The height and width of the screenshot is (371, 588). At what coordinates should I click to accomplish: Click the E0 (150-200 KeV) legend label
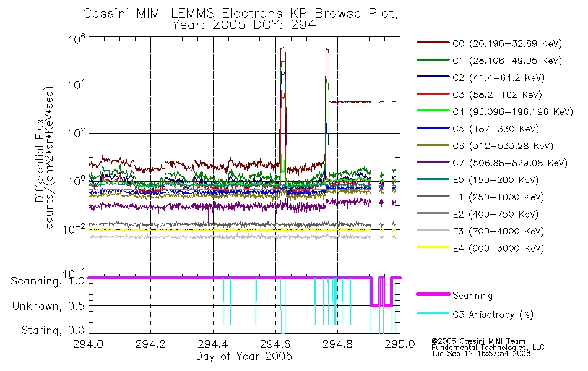495,181
